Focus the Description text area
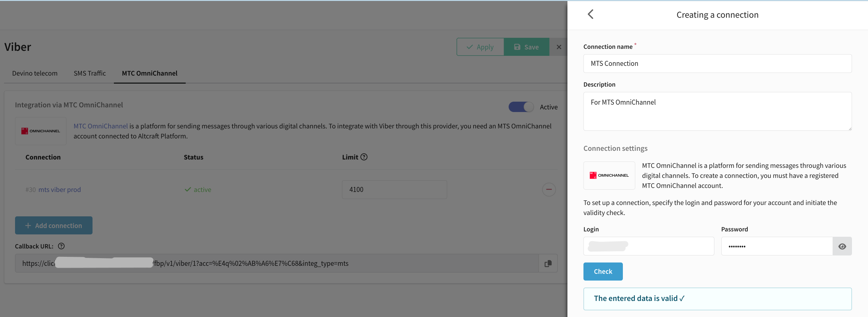The width and height of the screenshot is (868, 317). tap(717, 111)
